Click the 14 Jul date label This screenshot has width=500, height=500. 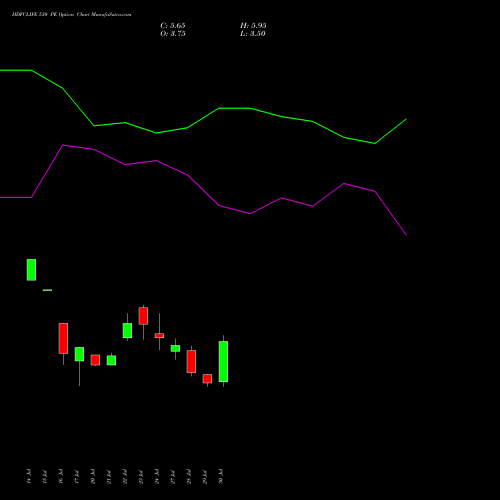point(29,476)
